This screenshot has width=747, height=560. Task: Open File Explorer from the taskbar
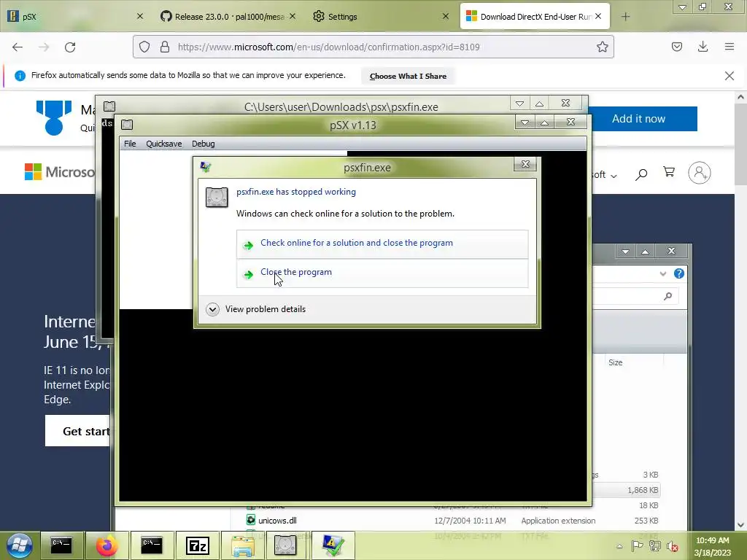pos(242,545)
